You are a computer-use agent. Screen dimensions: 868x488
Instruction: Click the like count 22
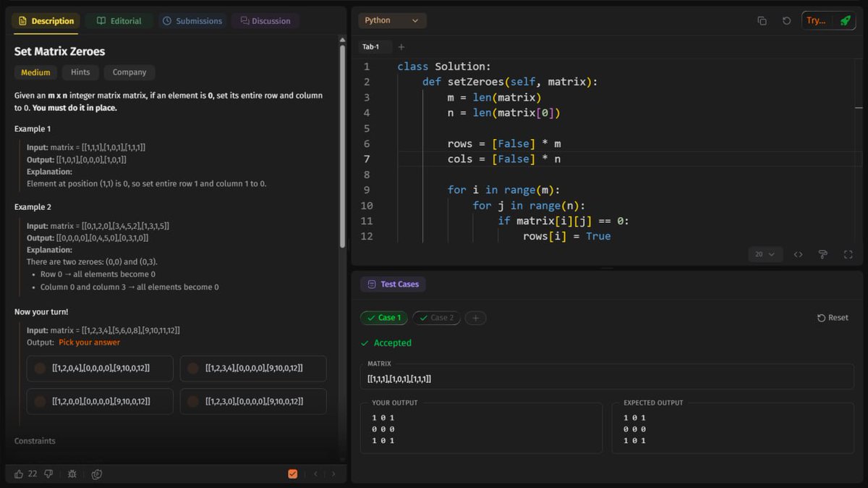point(33,474)
